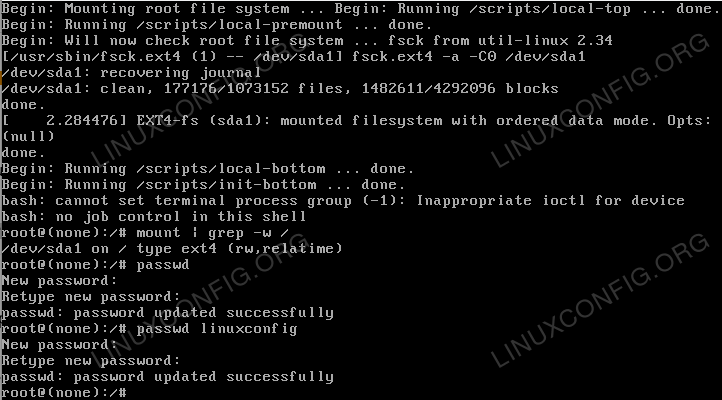Image resolution: width=722 pixels, height=400 pixels.
Task: Click the '/dev/sda1: clean' fsck result
Action: click(x=279, y=89)
